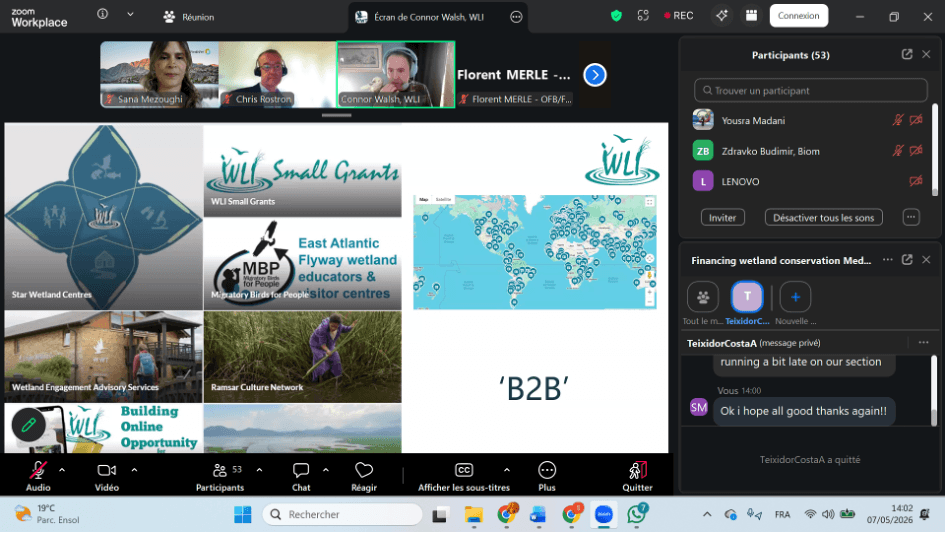Screen dimensions: 945x533
Task: Click the Chat bubble icon
Action: [x=301, y=470]
